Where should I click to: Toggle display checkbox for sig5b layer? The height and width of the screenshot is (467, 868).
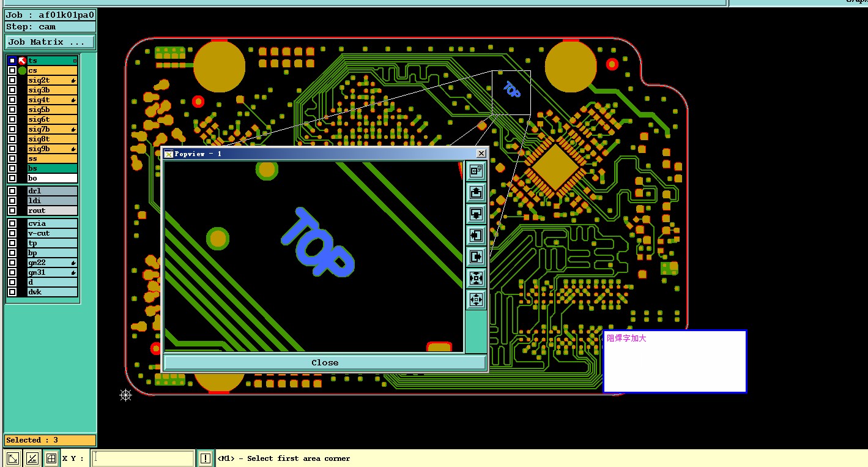coord(12,110)
